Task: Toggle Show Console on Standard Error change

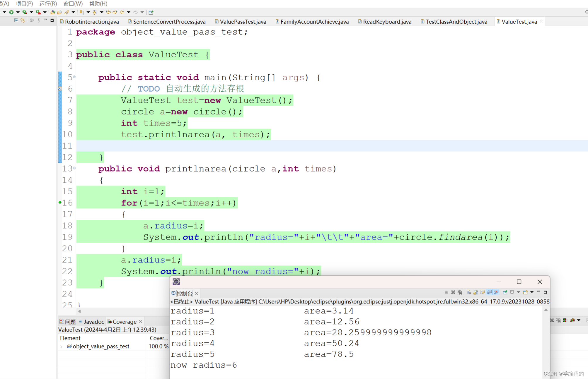Action: pyautogui.click(x=496, y=292)
